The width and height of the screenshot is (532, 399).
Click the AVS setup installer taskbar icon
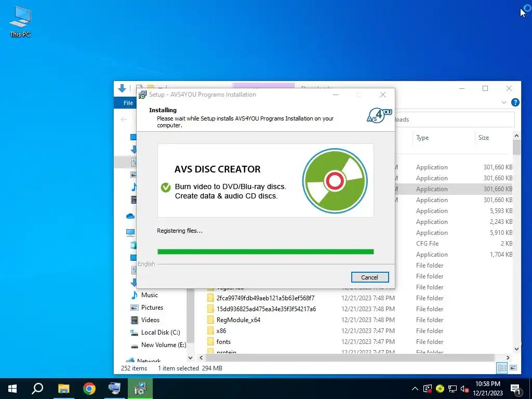tap(140, 389)
